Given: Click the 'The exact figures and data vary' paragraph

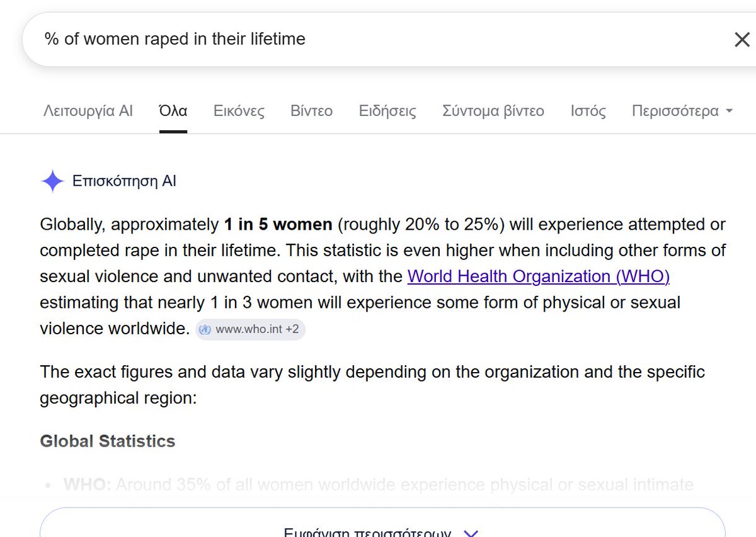Looking at the screenshot, I should pyautogui.click(x=372, y=385).
